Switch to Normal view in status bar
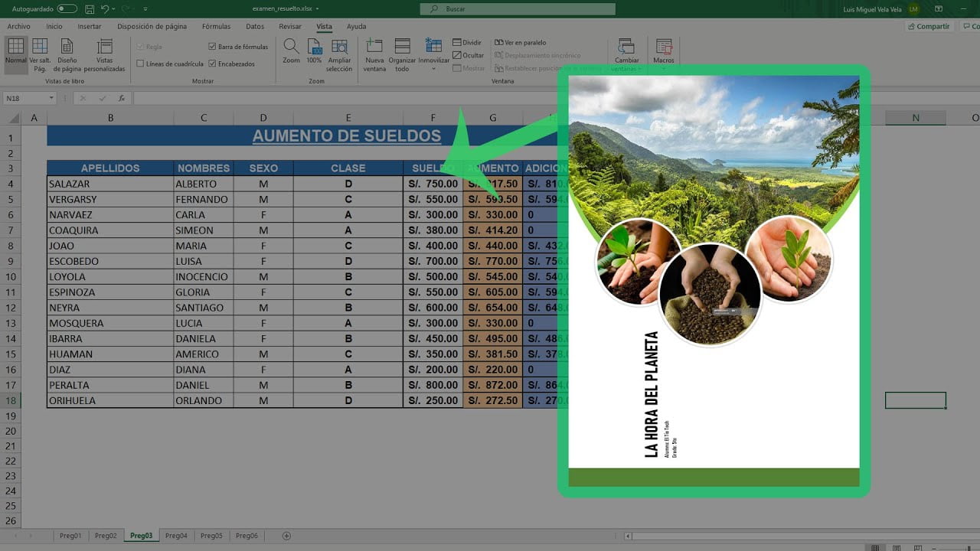This screenshot has width=980, height=551. [875, 547]
